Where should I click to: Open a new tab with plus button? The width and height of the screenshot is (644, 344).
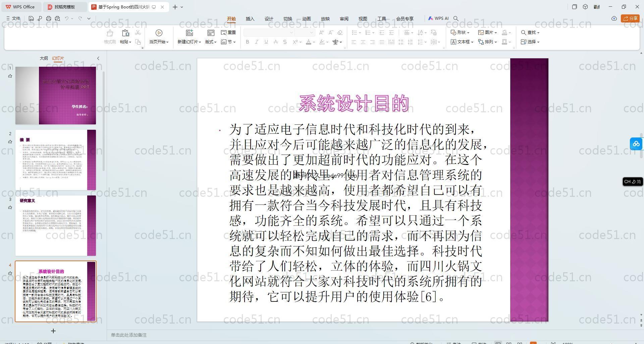click(175, 7)
